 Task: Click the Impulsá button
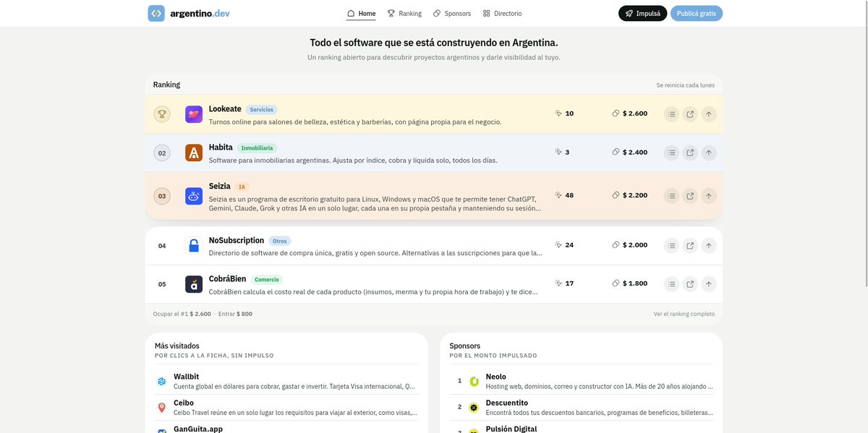[x=643, y=13]
